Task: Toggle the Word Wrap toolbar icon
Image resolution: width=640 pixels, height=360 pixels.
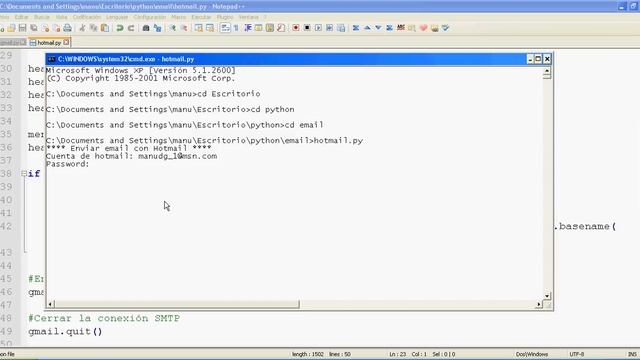Action: coord(225,28)
